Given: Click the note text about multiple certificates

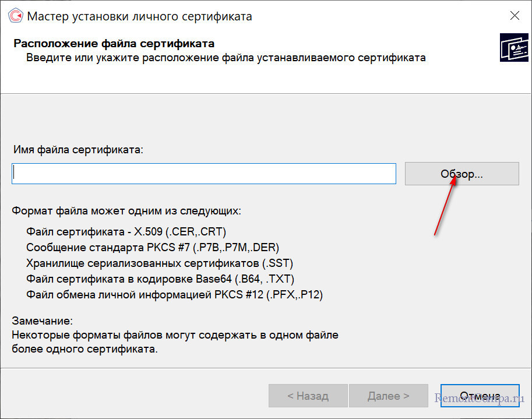Looking at the screenshot, I should 175,343.
